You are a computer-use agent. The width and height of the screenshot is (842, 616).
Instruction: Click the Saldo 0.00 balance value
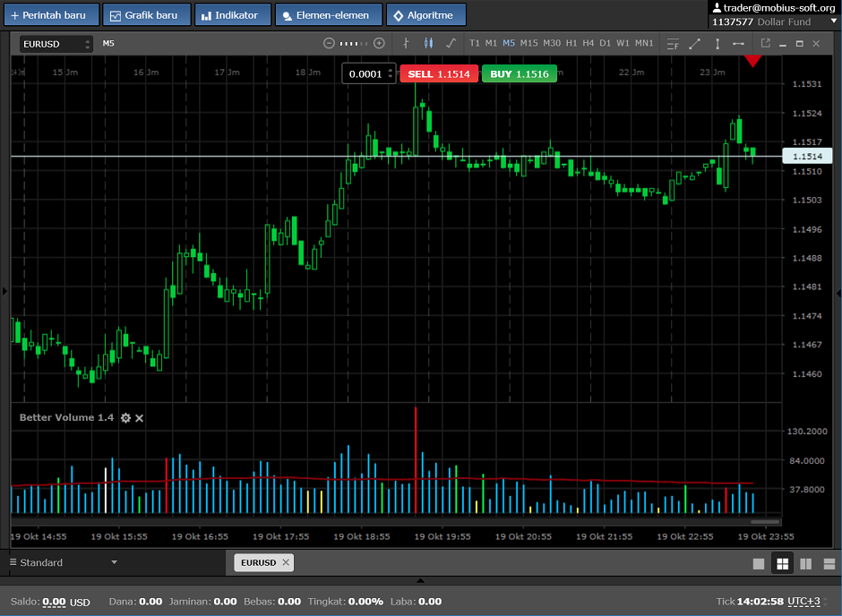(x=54, y=602)
